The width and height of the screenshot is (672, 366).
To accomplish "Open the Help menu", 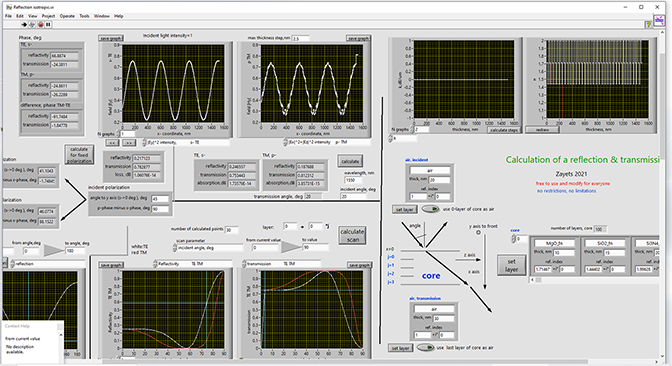I will click(119, 16).
